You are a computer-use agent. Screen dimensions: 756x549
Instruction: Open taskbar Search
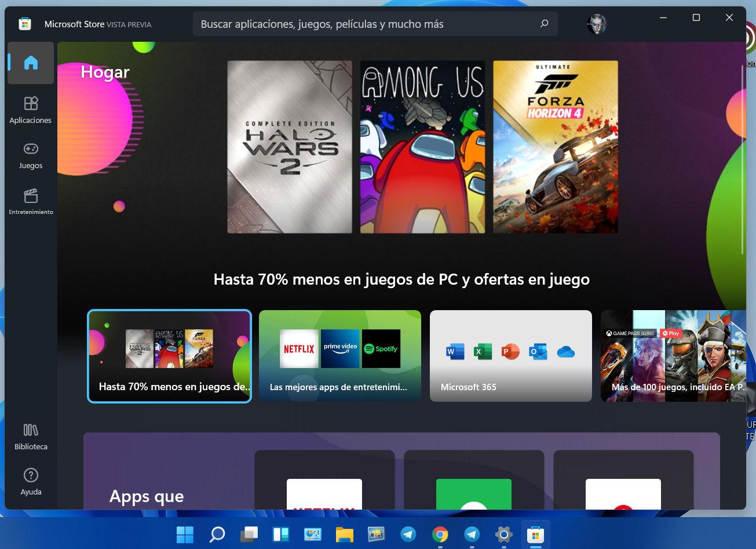pos(217,534)
